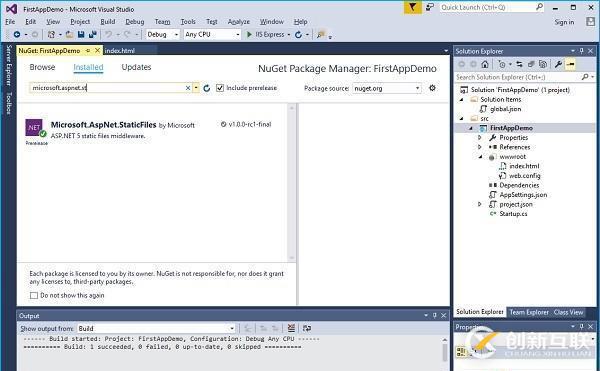Image resolution: width=600 pixels, height=371 pixels.
Task: Click the Quick Launch search box
Action: (x=492, y=7)
